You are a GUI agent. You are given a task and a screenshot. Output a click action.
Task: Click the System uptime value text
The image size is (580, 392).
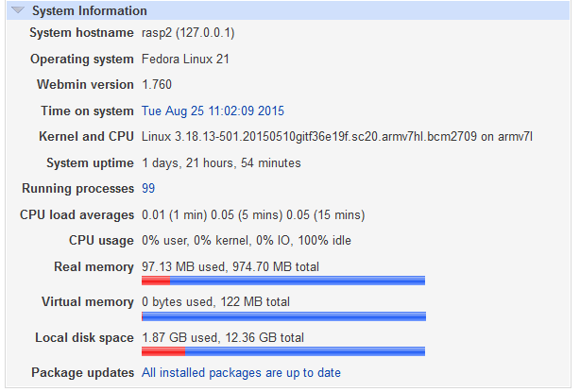(x=221, y=162)
